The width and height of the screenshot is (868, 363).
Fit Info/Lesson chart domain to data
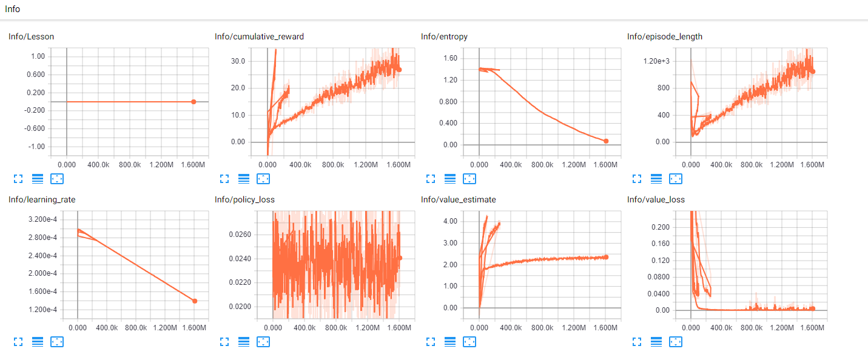(58, 179)
